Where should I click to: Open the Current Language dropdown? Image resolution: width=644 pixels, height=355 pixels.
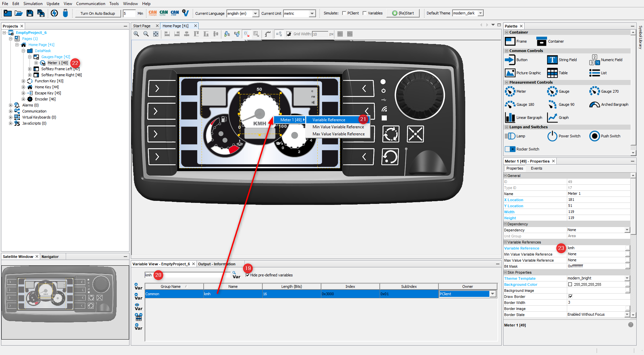[x=255, y=13]
